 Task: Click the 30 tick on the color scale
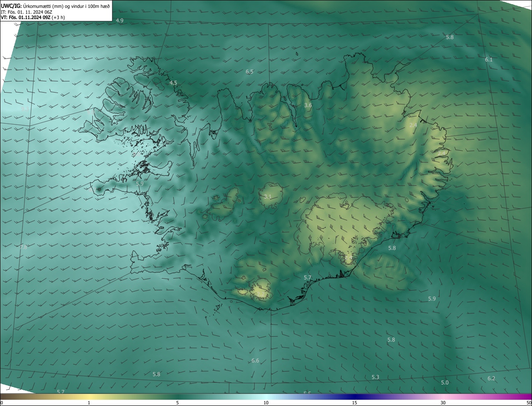pyautogui.click(x=443, y=403)
